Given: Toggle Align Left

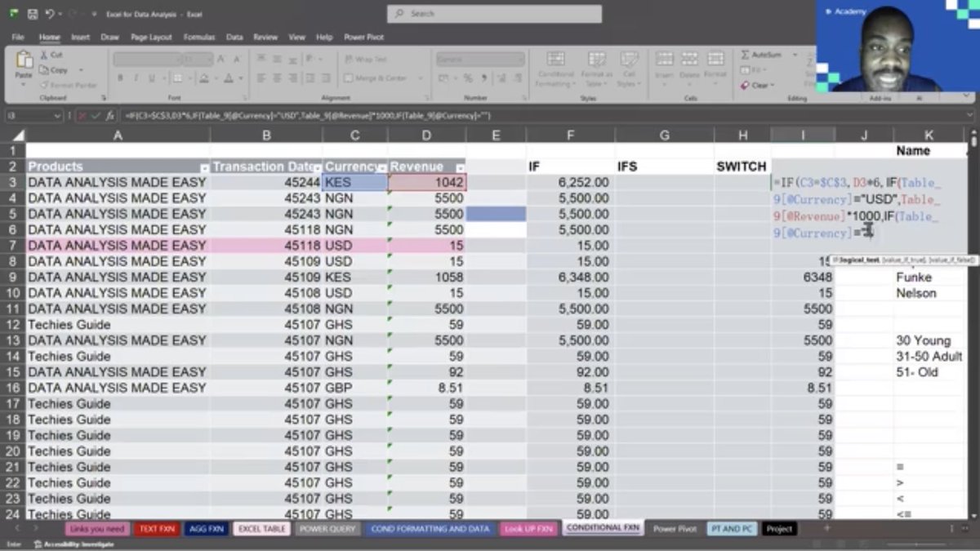Looking at the screenshot, I should tap(261, 78).
